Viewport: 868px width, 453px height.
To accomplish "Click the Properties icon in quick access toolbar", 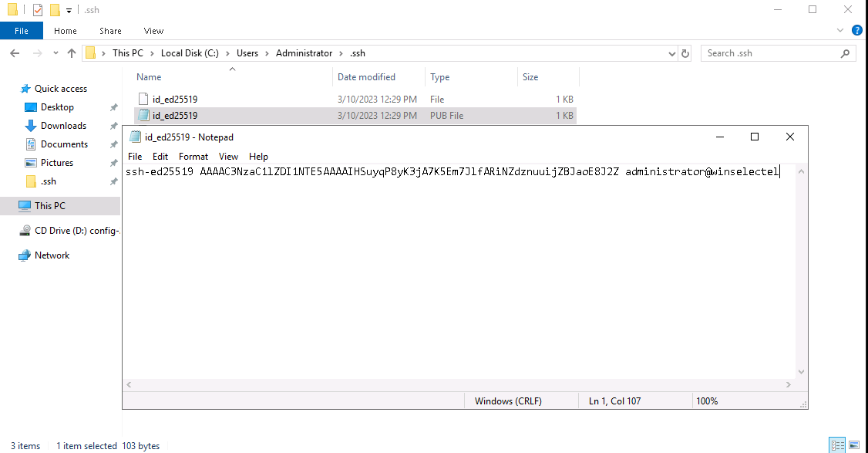I will [38, 10].
